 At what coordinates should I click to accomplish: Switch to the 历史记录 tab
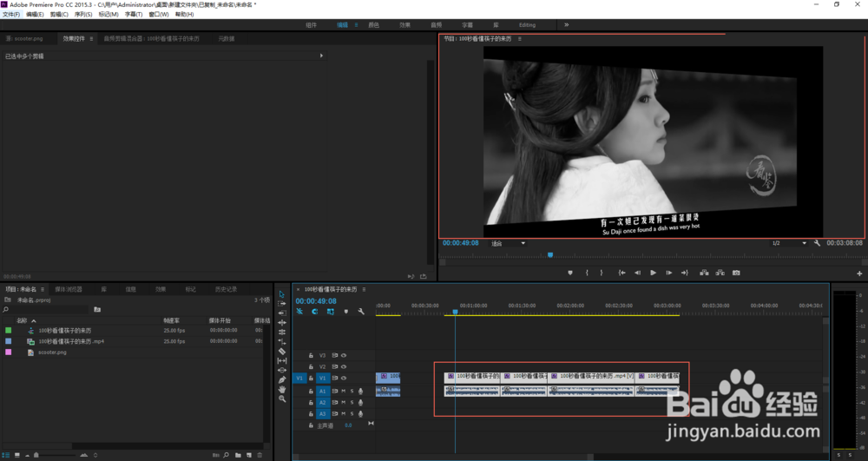(226, 289)
